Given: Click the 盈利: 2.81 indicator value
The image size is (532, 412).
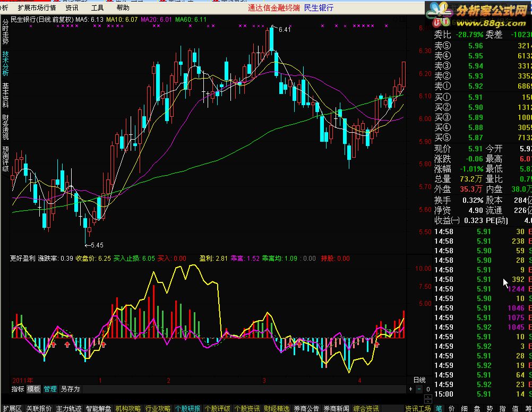Looking at the screenshot, I should (213, 258).
